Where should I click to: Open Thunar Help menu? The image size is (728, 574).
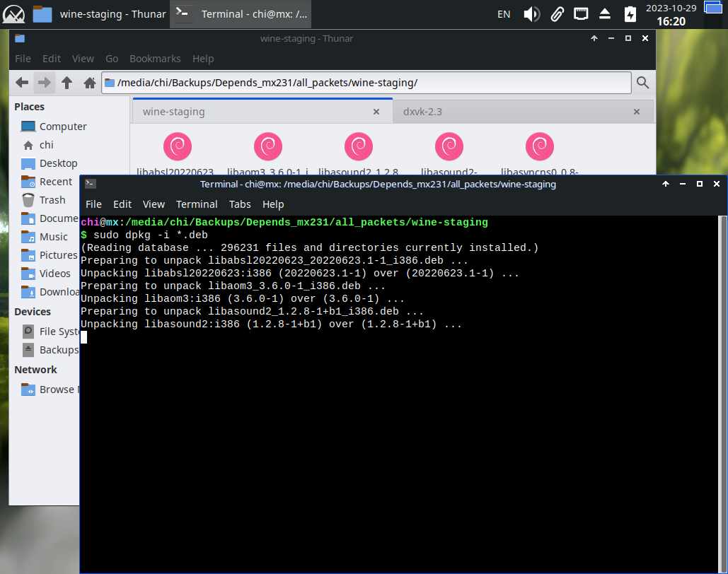203,59
